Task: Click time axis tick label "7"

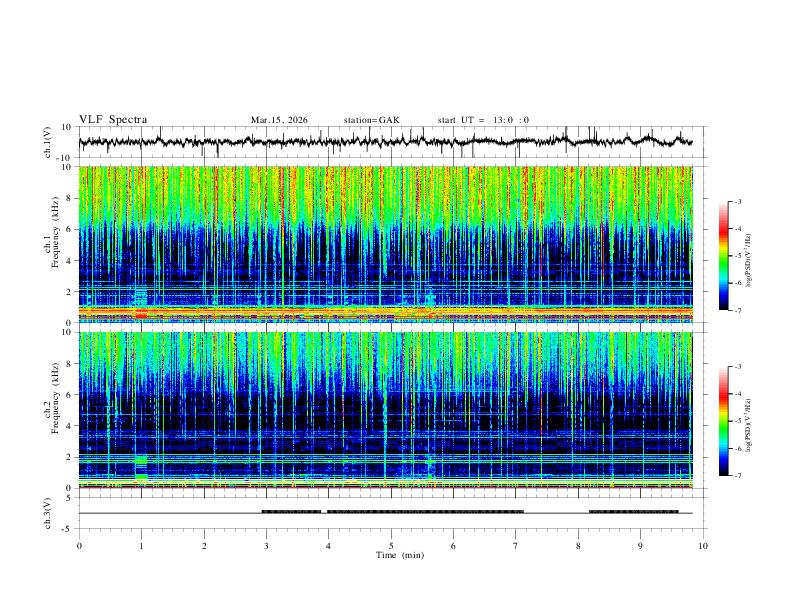Action: point(516,546)
